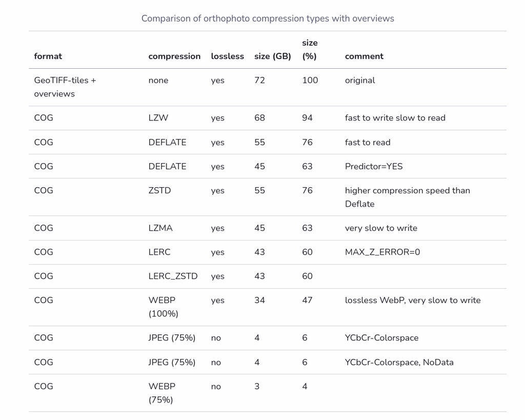
Task: Click the table caption about orthophoto compression
Action: 268,18
